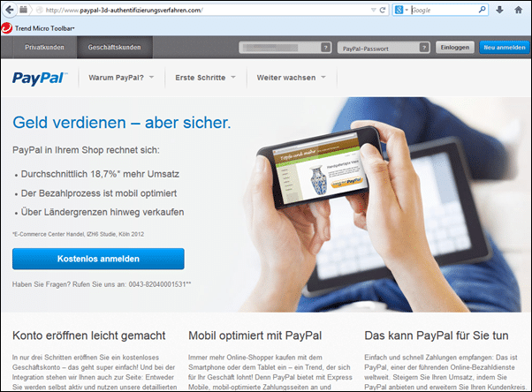Select the Google search engine icon dropdown

coord(401,11)
